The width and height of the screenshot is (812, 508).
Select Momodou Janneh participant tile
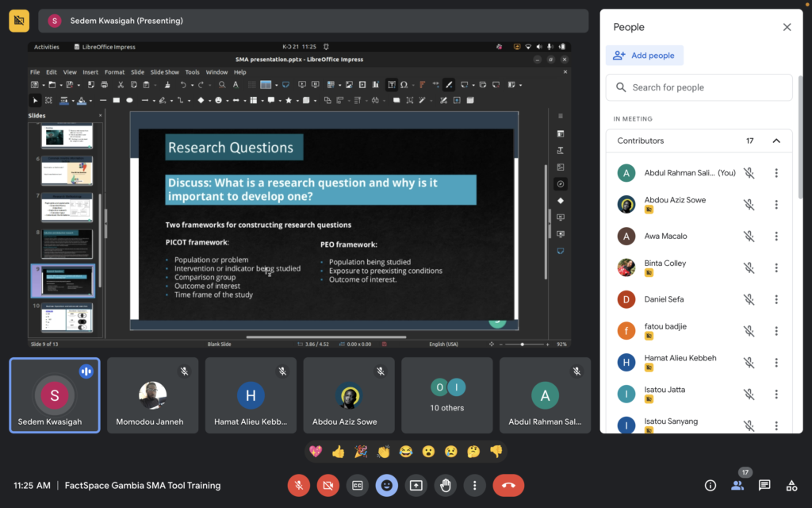pos(152,395)
